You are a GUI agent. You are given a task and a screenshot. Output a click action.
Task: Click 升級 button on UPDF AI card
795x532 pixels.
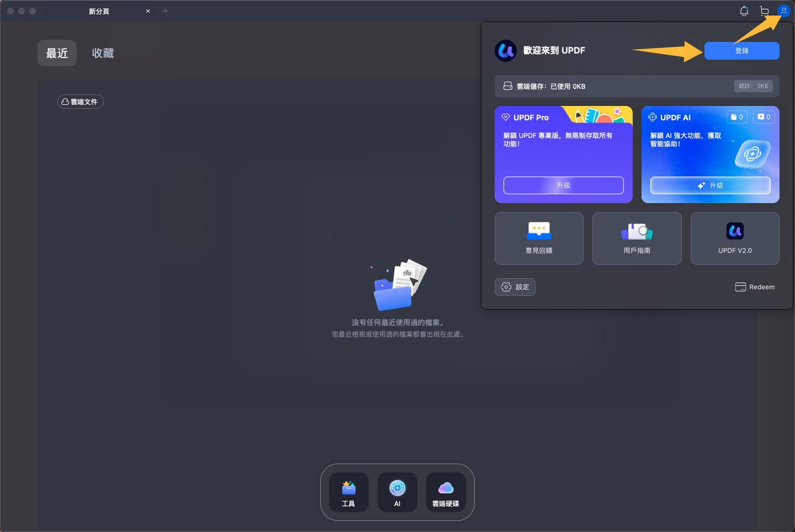(x=711, y=185)
